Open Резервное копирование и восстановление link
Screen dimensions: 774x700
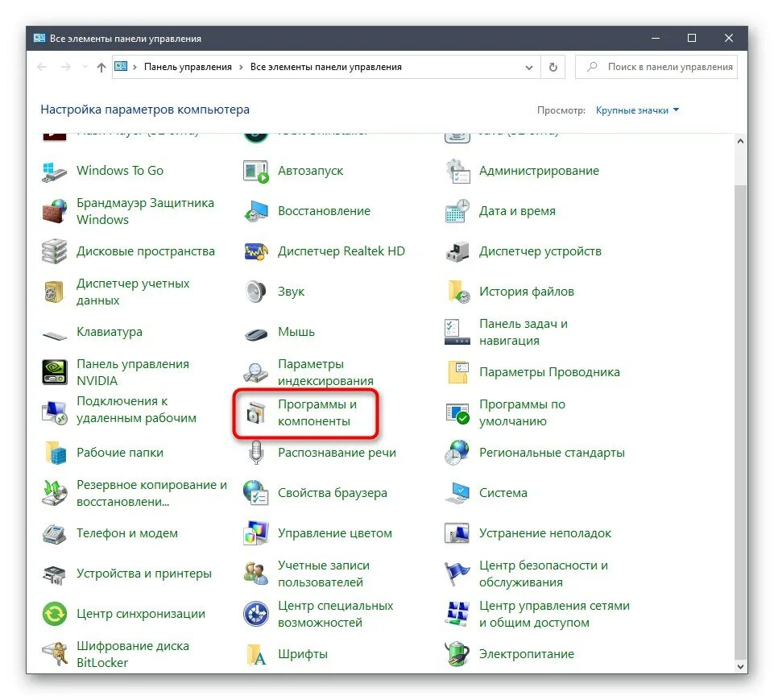pos(151,493)
